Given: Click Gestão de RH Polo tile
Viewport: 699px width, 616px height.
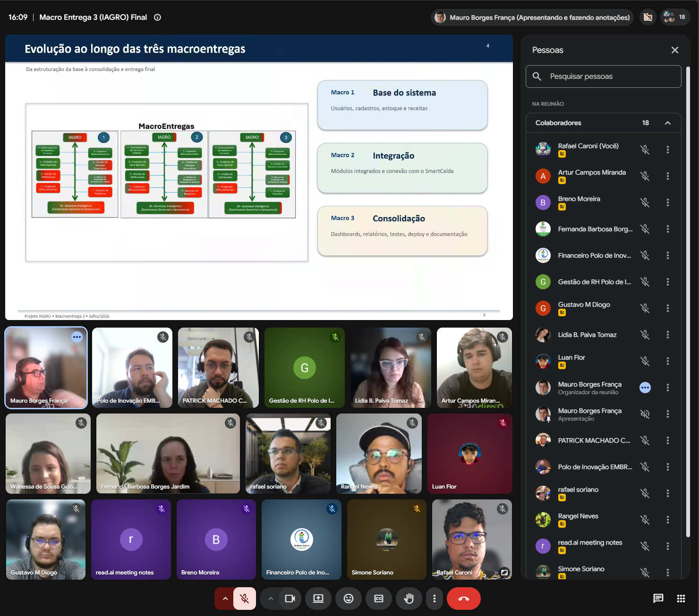Looking at the screenshot, I should pyautogui.click(x=305, y=368).
